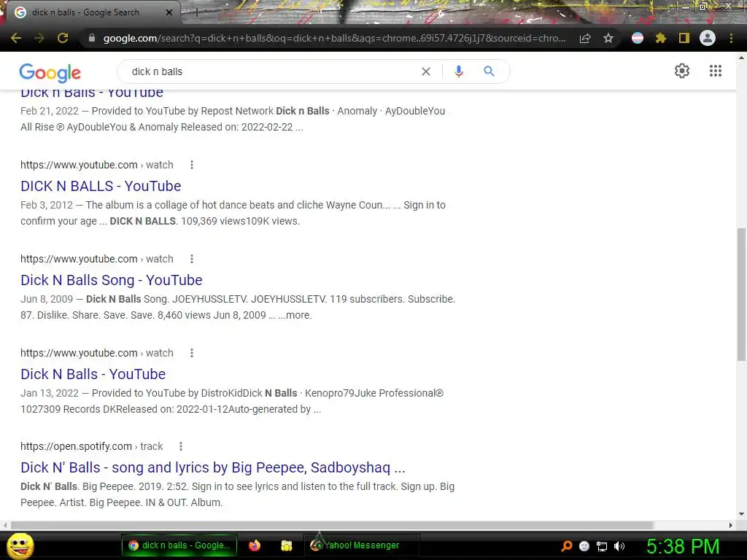Click the youtube.com URL above Dick N Balls Song
The image size is (747, 560).
tap(97, 259)
